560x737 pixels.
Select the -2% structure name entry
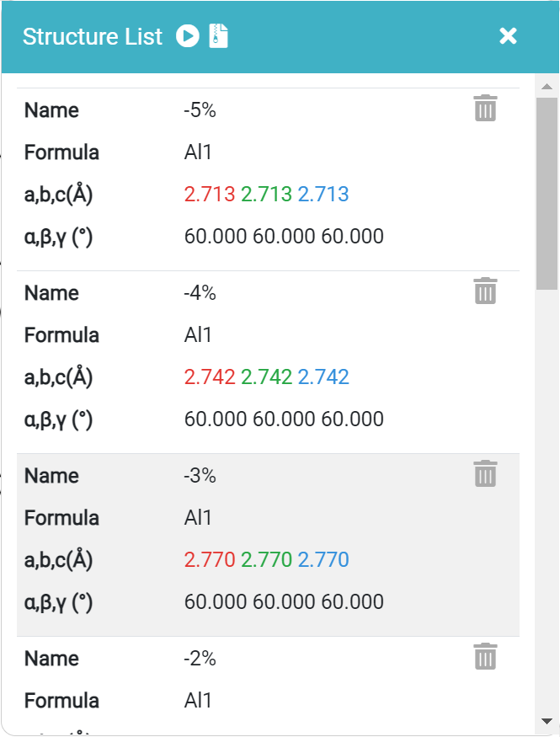(x=200, y=659)
